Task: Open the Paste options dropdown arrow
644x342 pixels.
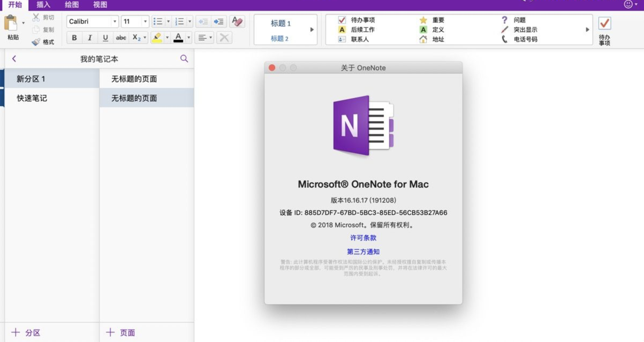Action: coord(24,23)
